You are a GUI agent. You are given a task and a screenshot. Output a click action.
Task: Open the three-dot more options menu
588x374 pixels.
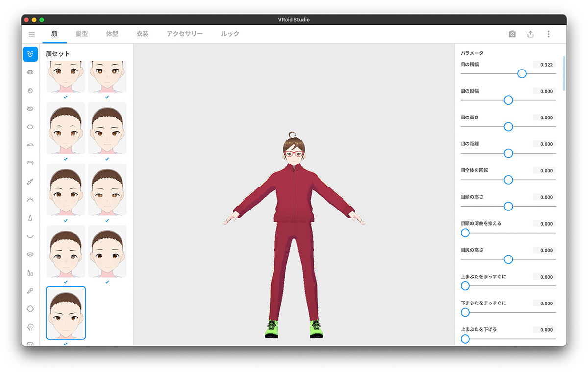tap(548, 34)
